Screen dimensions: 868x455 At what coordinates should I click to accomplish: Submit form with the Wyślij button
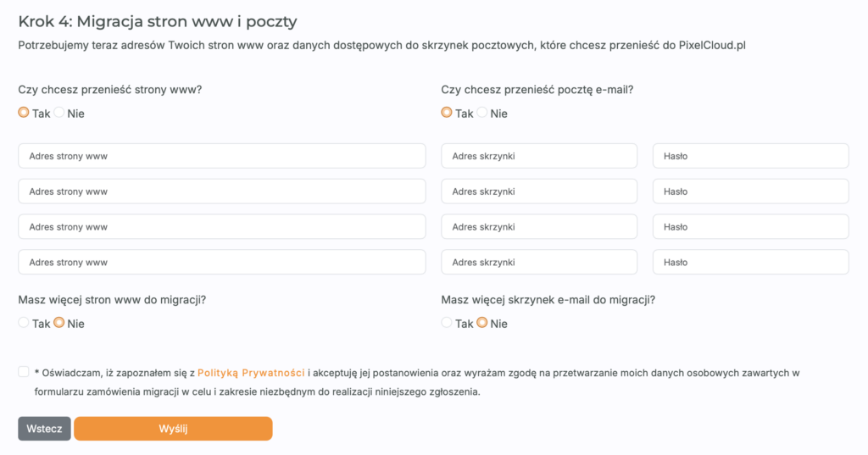[x=173, y=429]
